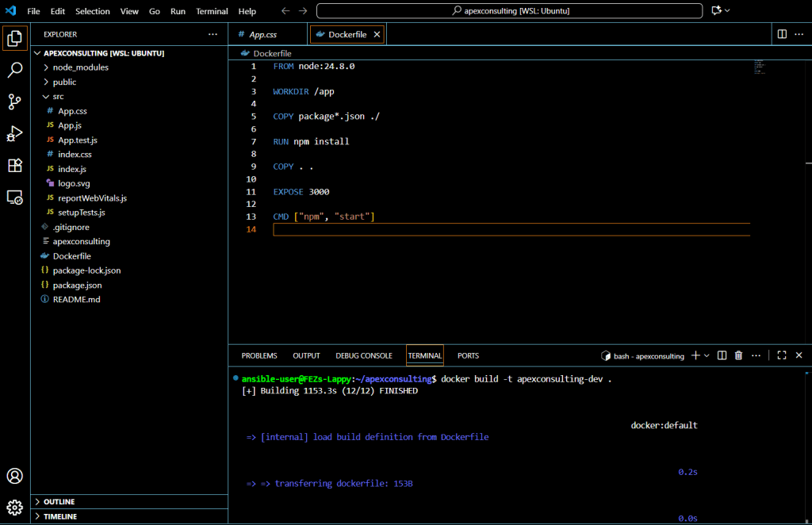
Task: Open the Manage settings gear
Action: pyautogui.click(x=14, y=507)
